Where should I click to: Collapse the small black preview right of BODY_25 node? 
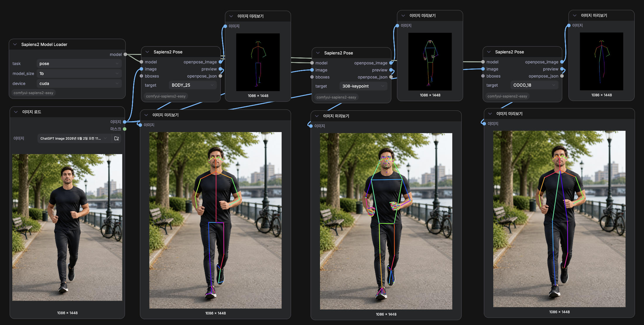[x=231, y=16]
